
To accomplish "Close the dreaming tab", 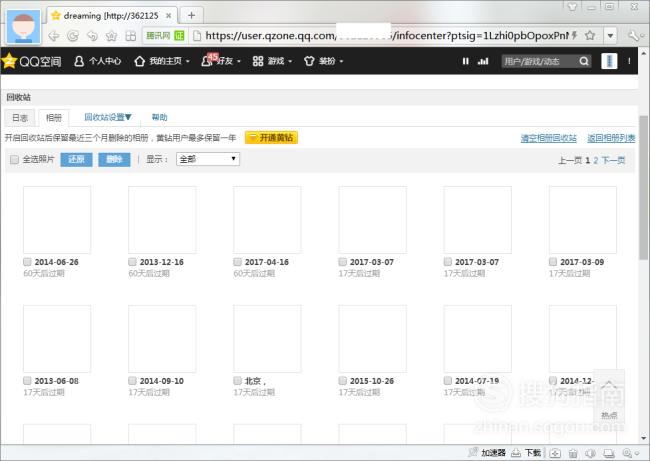I will (x=168, y=16).
